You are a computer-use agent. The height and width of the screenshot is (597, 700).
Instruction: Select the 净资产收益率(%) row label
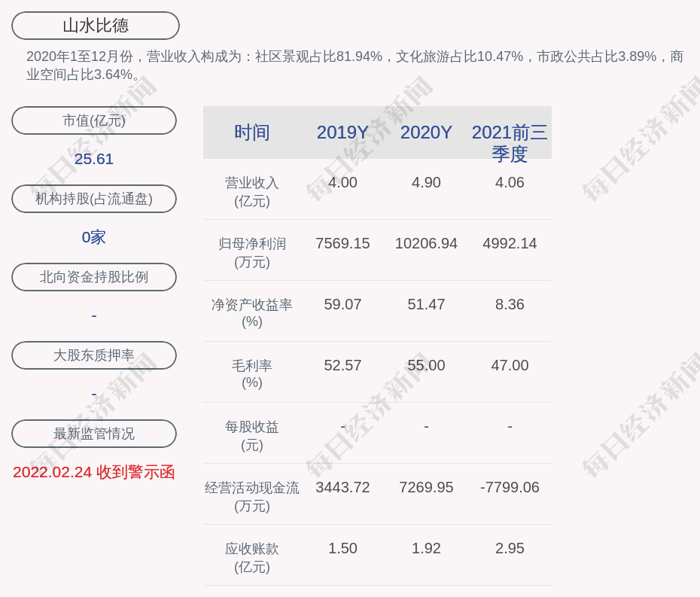252,313
